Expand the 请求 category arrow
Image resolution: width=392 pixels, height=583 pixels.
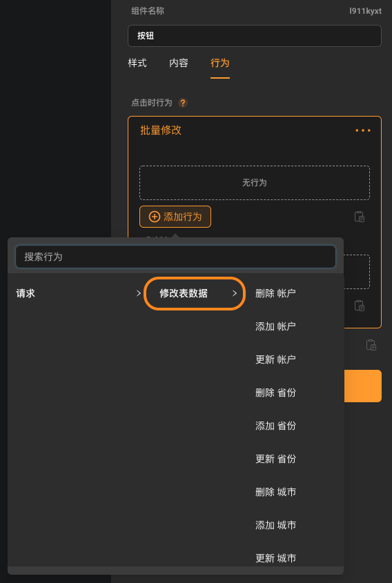(x=138, y=293)
